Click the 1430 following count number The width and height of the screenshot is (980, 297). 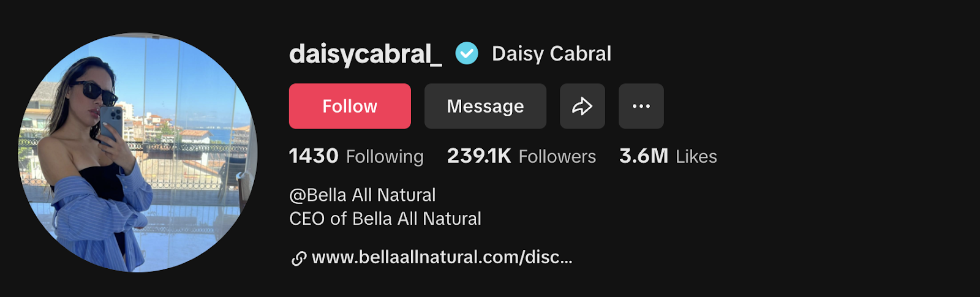(314, 156)
